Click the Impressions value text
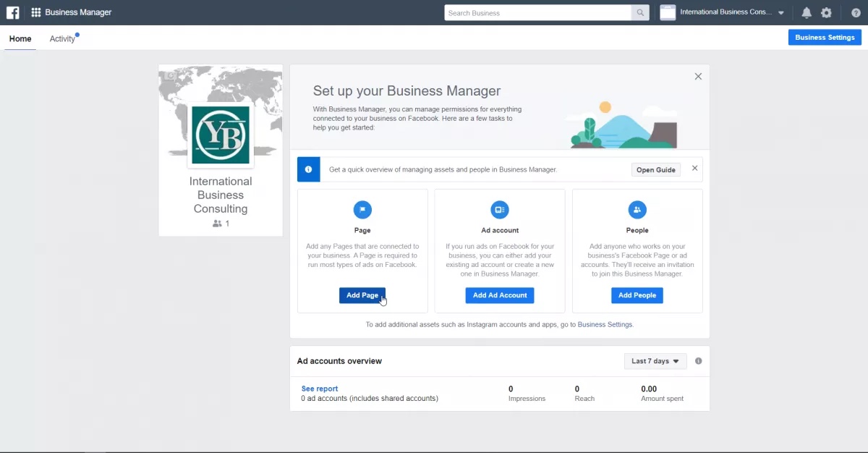The height and width of the screenshot is (453, 868). (x=511, y=389)
